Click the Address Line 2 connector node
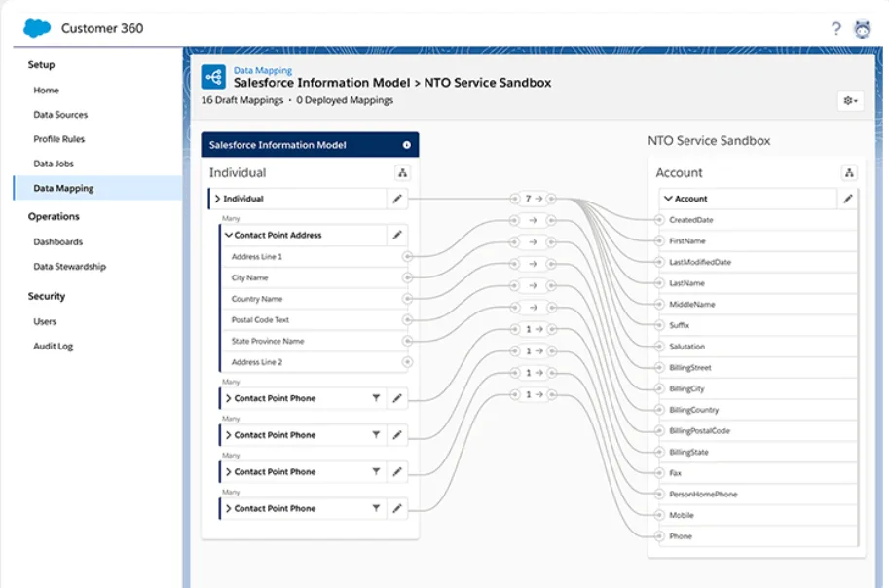The height and width of the screenshot is (588, 889). tap(407, 362)
